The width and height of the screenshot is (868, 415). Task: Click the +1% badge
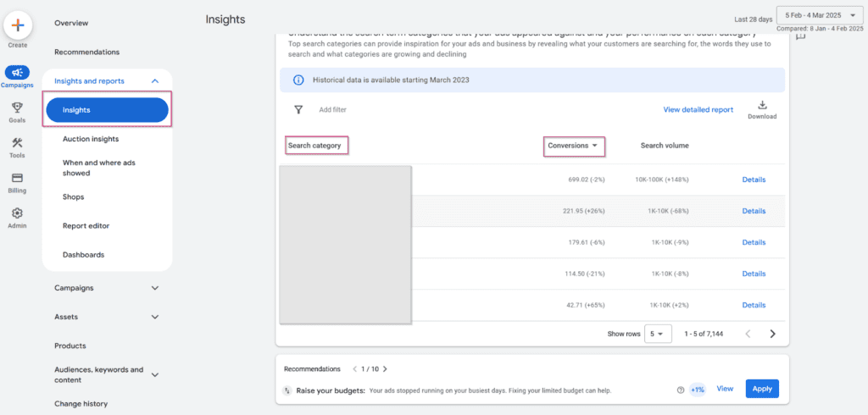pos(698,390)
